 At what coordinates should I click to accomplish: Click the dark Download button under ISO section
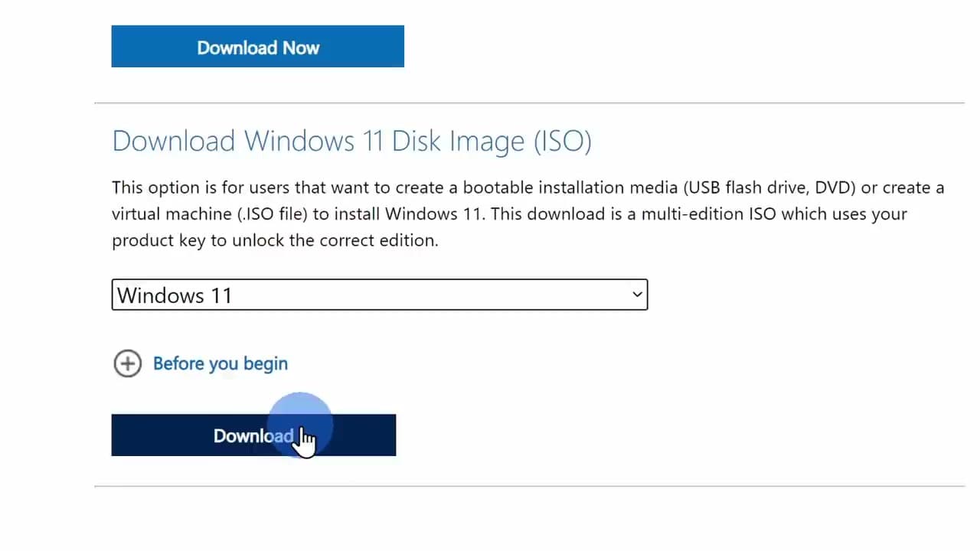coord(253,435)
